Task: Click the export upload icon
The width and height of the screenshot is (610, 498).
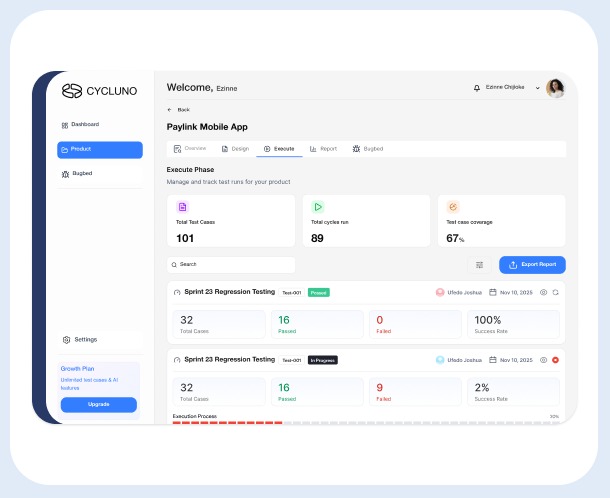Action: (x=513, y=265)
